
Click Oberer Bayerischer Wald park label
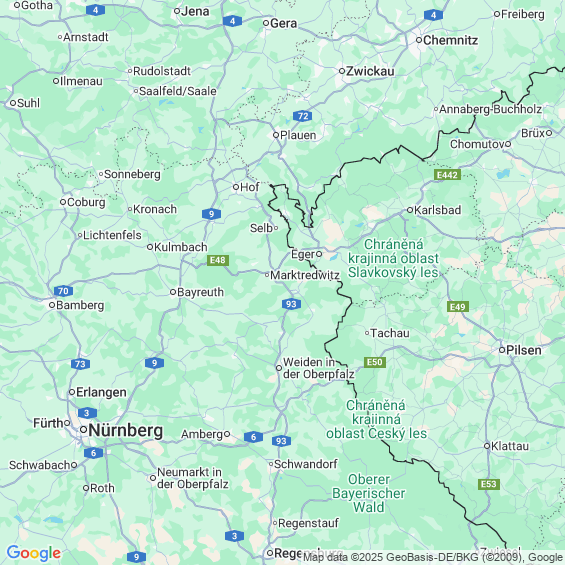point(369,493)
